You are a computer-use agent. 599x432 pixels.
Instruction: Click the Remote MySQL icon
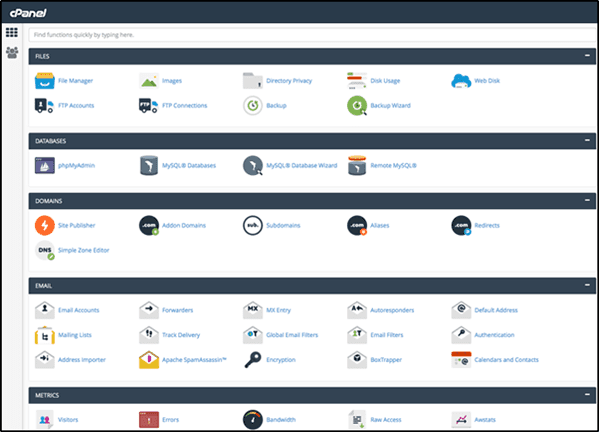tap(357, 165)
